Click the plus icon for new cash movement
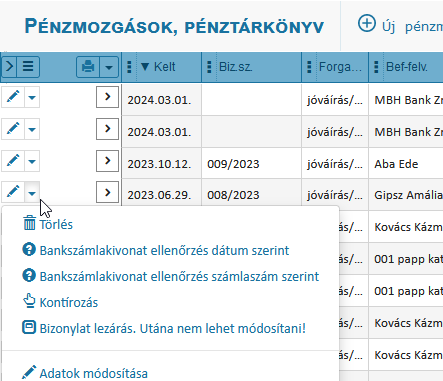The width and height of the screenshot is (443, 381). (x=366, y=24)
